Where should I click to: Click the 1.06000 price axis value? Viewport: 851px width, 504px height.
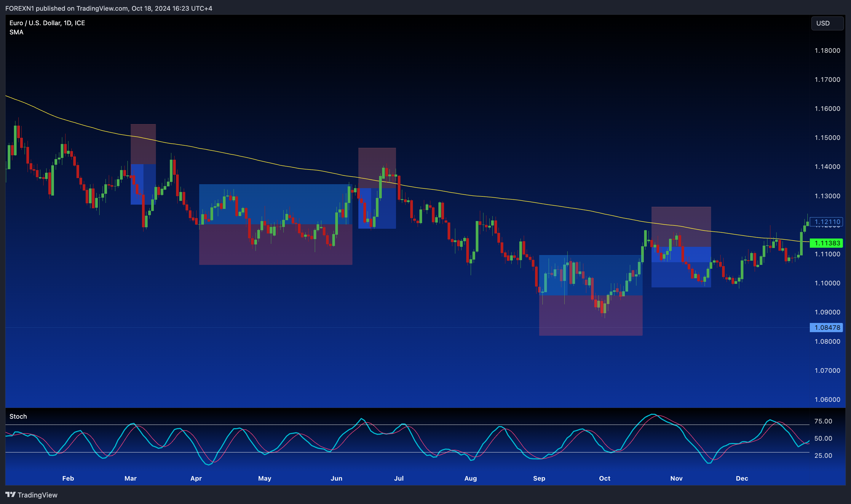coord(827,399)
